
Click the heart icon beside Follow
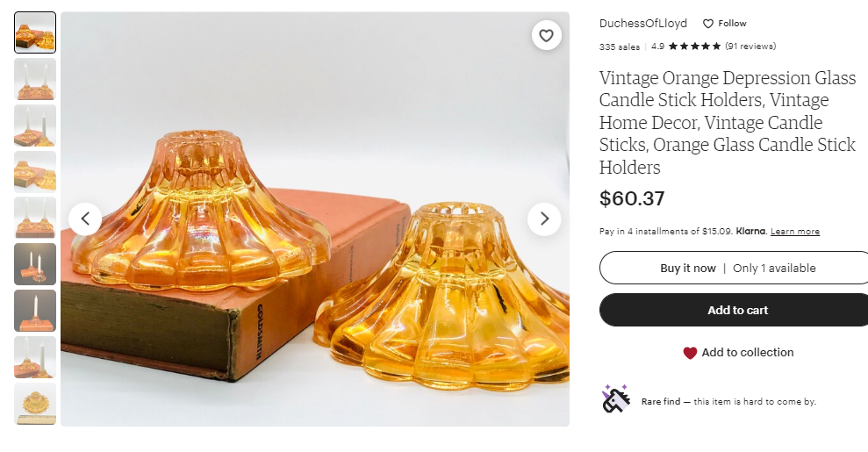coord(708,24)
